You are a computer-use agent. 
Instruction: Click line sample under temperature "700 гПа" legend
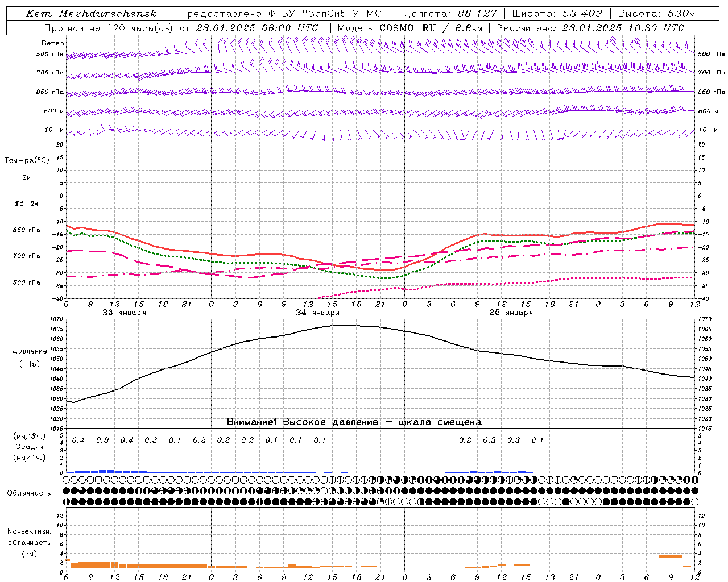click(x=26, y=263)
